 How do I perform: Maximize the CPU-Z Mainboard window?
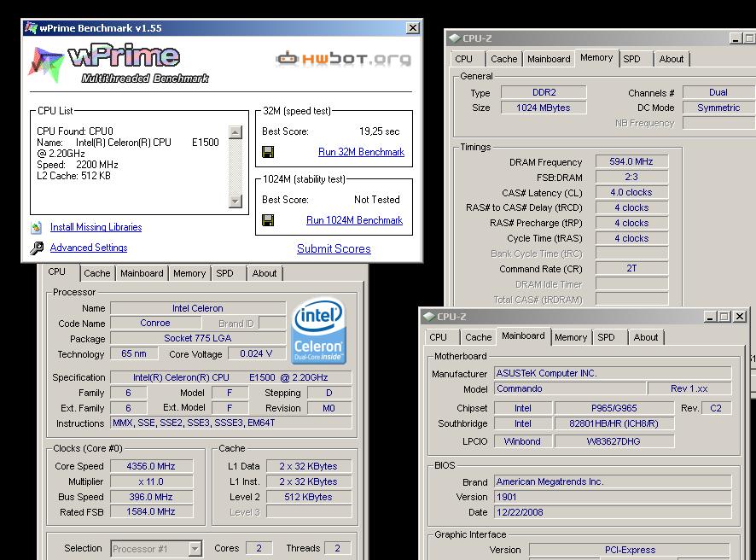coord(724,317)
